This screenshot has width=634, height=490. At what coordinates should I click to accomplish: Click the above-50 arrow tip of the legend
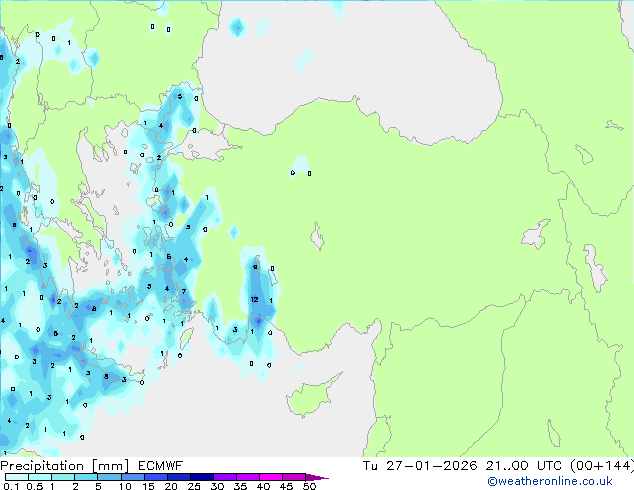pos(317,477)
